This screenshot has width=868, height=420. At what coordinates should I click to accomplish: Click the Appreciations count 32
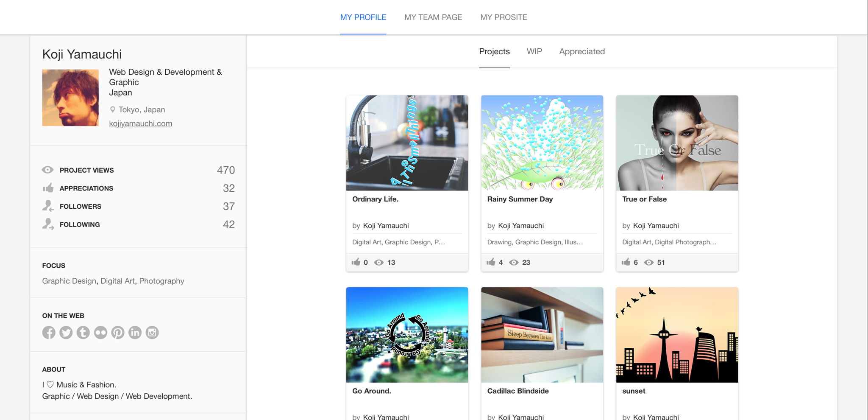[229, 188]
